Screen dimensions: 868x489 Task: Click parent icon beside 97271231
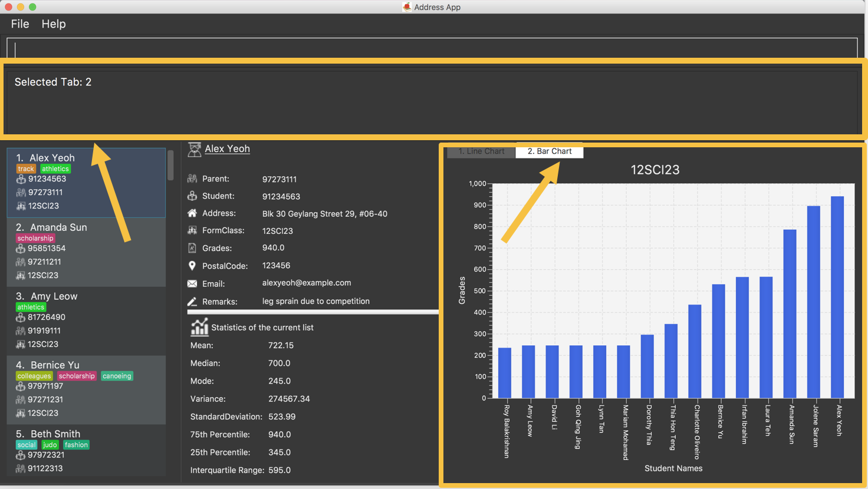[x=21, y=400]
